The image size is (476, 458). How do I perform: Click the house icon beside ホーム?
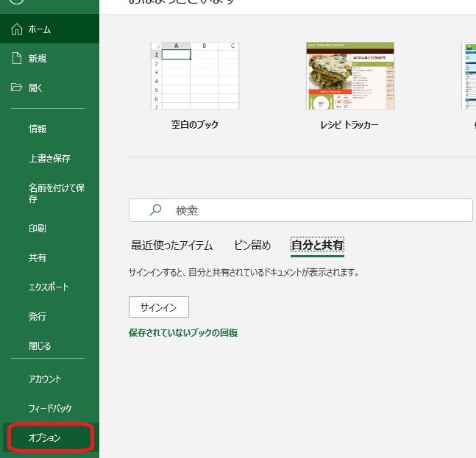(x=17, y=29)
